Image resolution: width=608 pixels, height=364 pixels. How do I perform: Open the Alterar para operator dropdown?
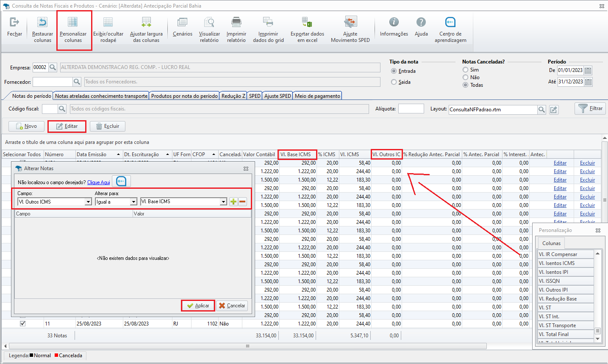(x=133, y=202)
